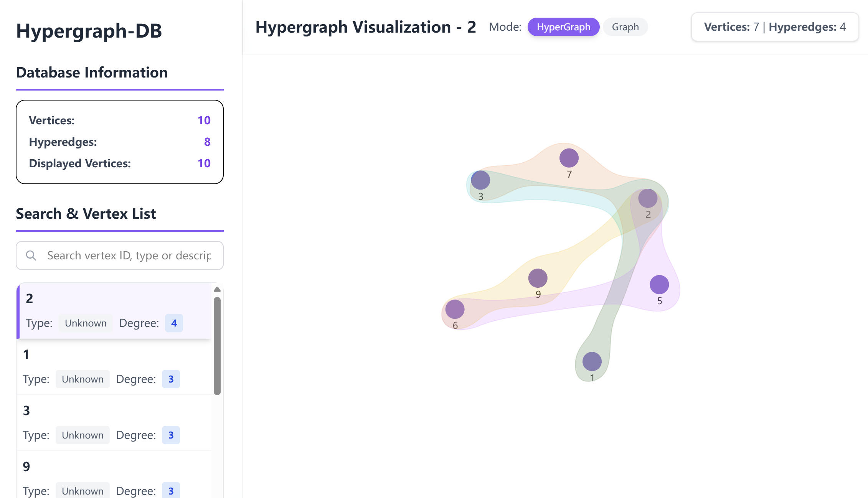Click the 'Vertices: 7 | Hyperedges: 4' stats box
This screenshot has width=868, height=498.
pyautogui.click(x=775, y=27)
